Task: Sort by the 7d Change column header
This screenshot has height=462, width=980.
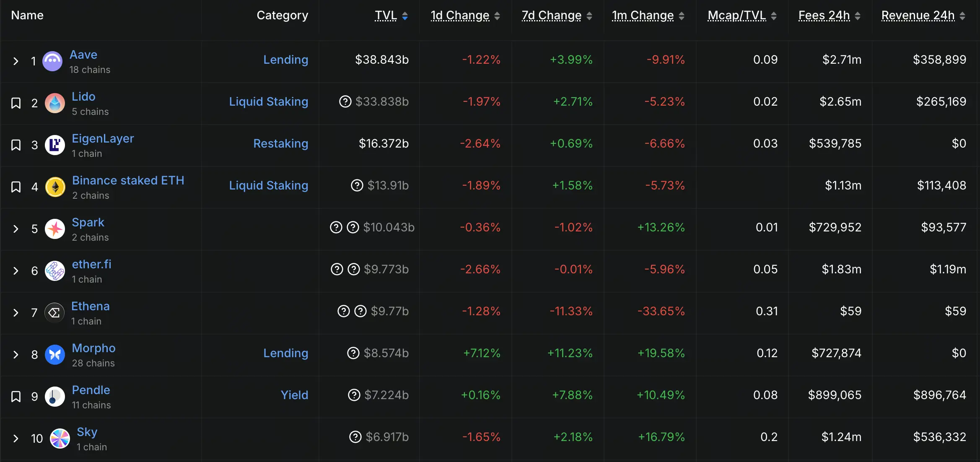Action: [551, 16]
